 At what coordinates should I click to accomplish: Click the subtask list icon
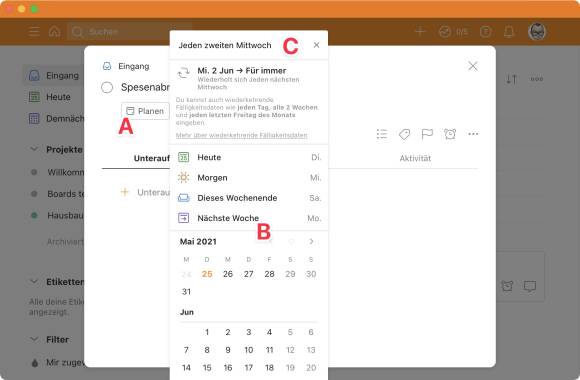coord(382,134)
